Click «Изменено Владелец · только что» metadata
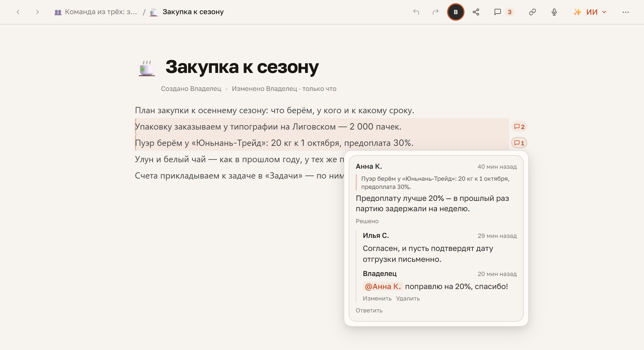 pyautogui.click(x=284, y=89)
